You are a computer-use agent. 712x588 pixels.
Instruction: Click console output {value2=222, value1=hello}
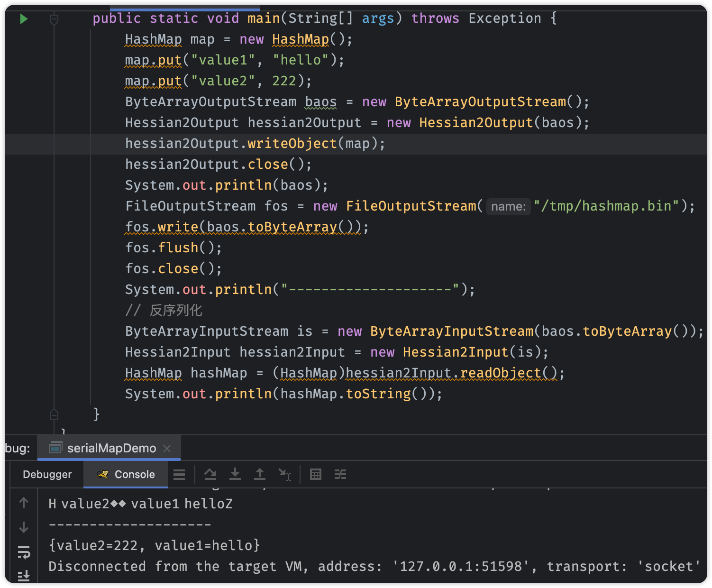point(155,545)
